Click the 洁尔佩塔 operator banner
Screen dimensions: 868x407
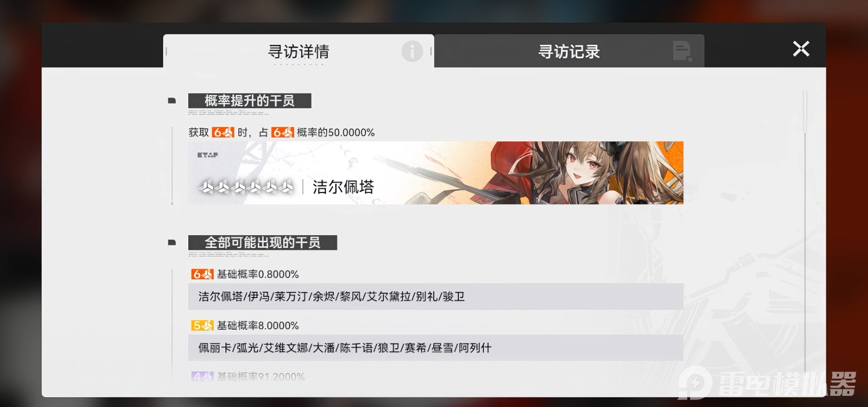click(x=435, y=173)
